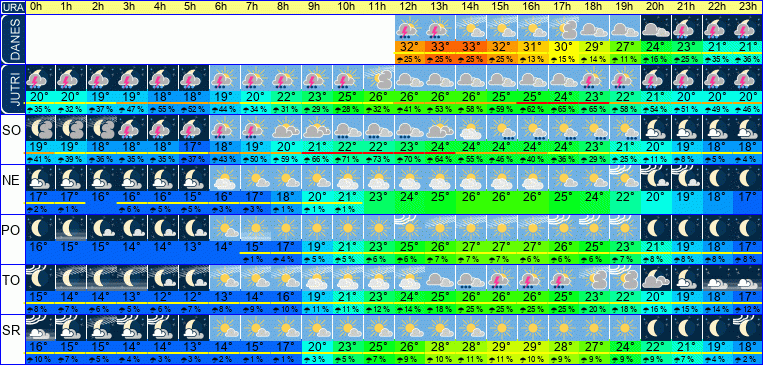Click the PO 12h windy sun icon
The height and width of the screenshot is (365, 763).
pyautogui.click(x=409, y=228)
